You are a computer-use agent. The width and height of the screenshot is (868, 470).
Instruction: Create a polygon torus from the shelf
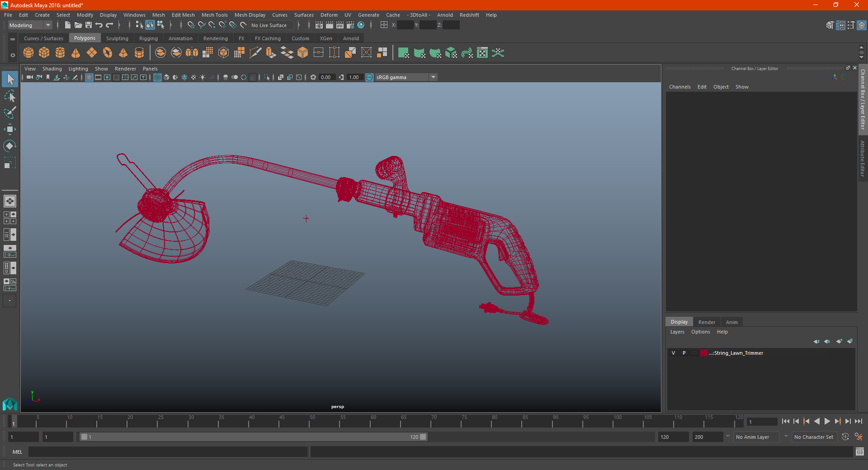108,53
